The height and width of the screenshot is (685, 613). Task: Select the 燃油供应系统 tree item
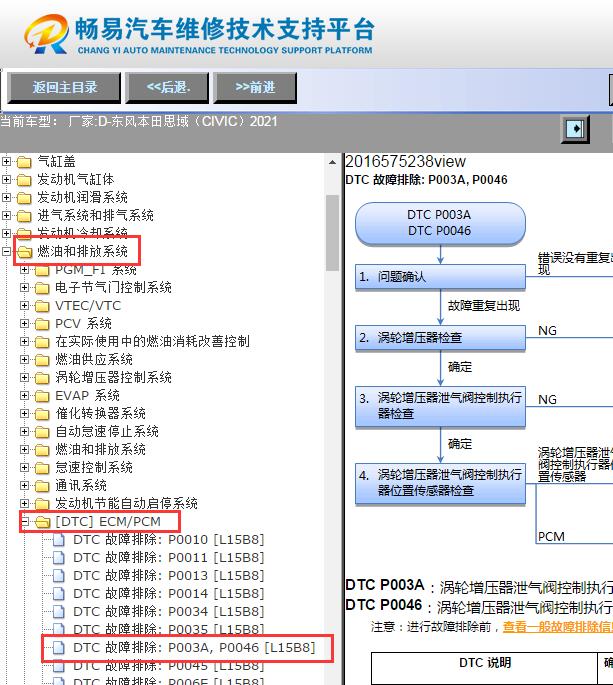(94, 360)
